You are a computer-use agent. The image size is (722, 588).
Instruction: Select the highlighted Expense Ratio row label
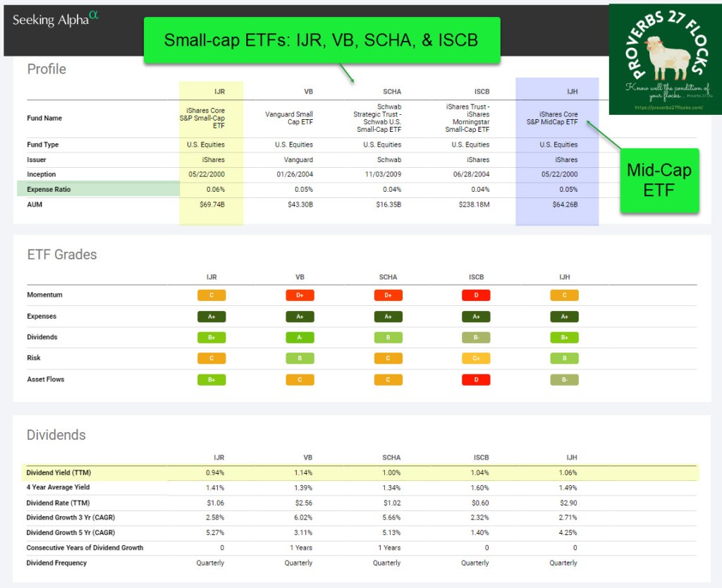(49, 189)
